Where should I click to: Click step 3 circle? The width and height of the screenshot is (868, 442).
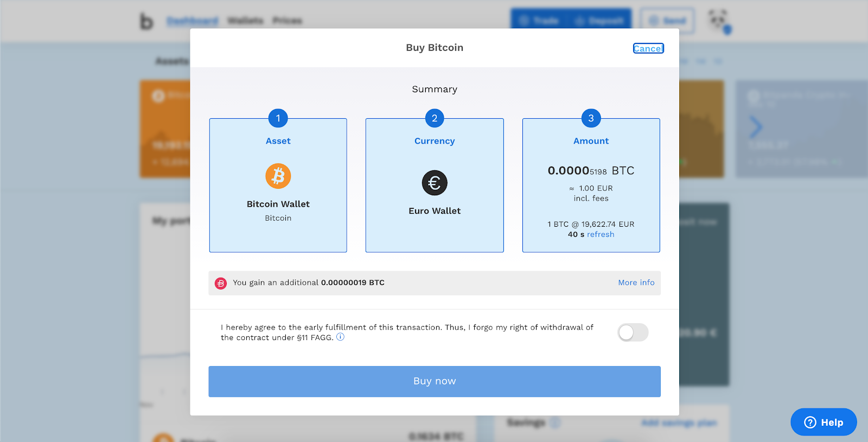point(591,118)
